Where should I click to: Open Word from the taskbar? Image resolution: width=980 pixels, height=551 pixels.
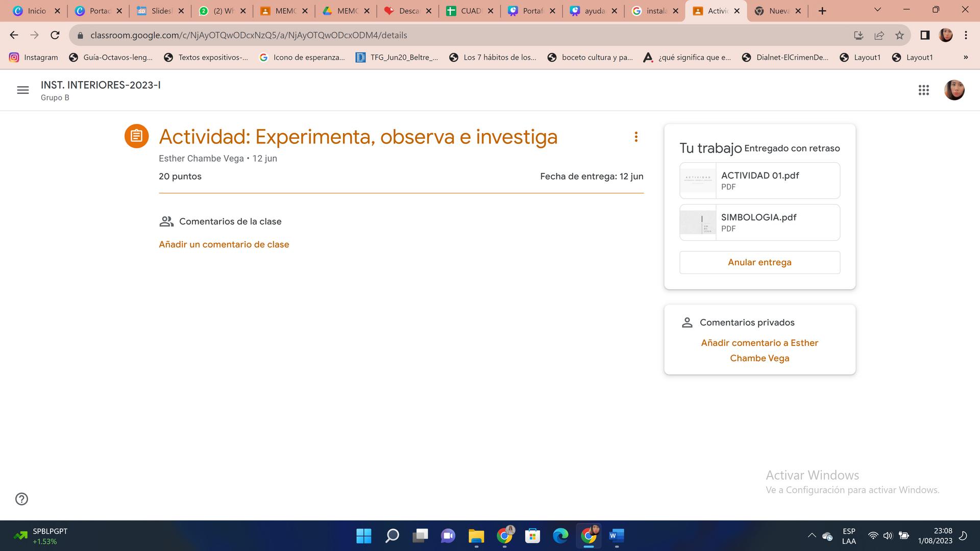tap(616, 536)
